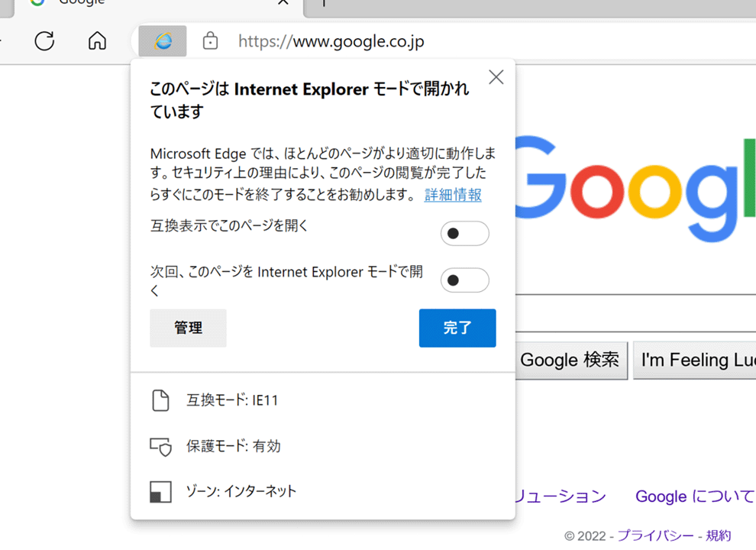The image size is (756, 550).
Task: Click the blue 完了 button
Action: coord(457,328)
